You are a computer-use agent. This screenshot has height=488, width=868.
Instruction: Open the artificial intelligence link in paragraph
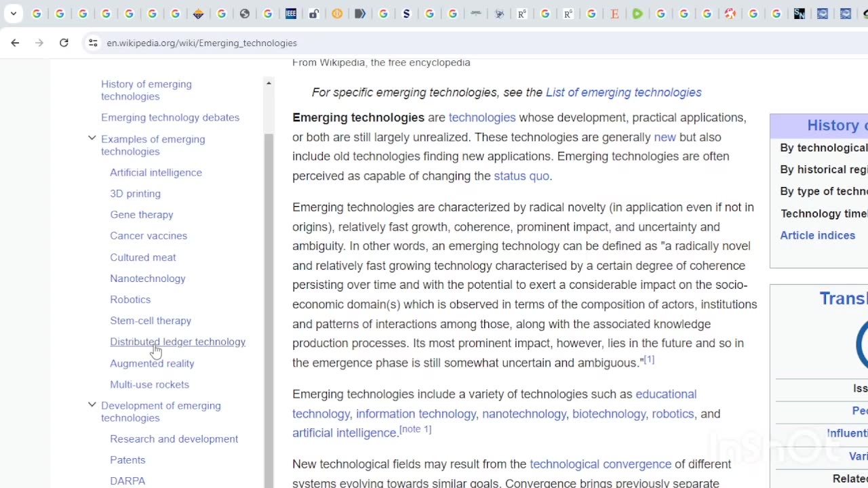point(344,432)
